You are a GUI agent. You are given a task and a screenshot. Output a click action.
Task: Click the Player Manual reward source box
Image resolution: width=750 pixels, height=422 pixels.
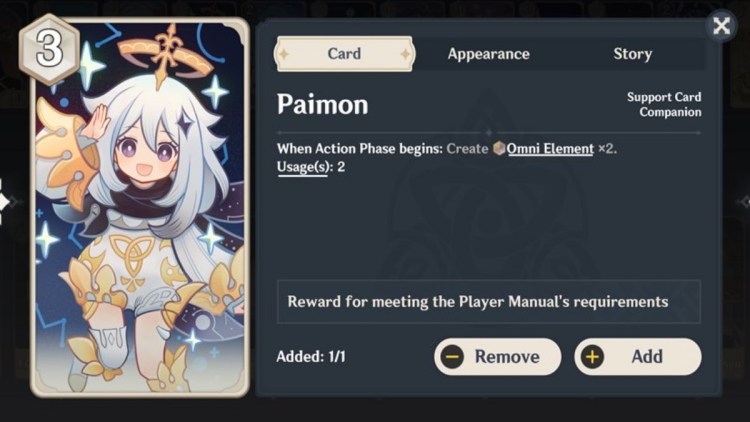[489, 301]
